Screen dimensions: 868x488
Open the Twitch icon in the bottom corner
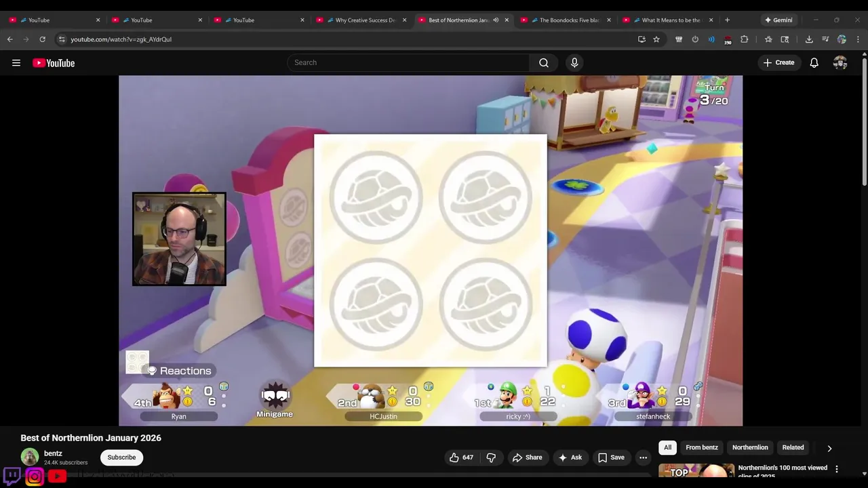click(12, 476)
